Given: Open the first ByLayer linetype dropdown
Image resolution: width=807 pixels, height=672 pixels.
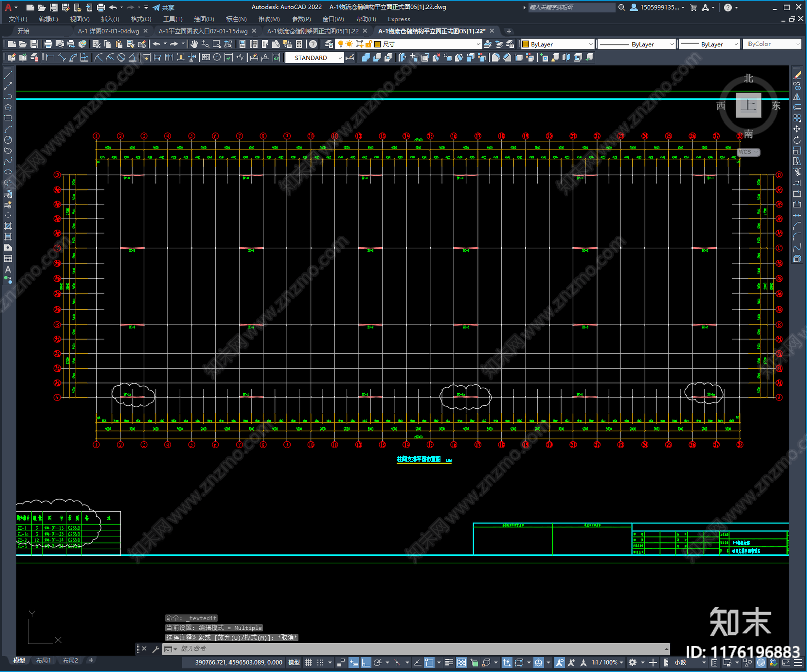Looking at the screenshot, I should [x=637, y=44].
